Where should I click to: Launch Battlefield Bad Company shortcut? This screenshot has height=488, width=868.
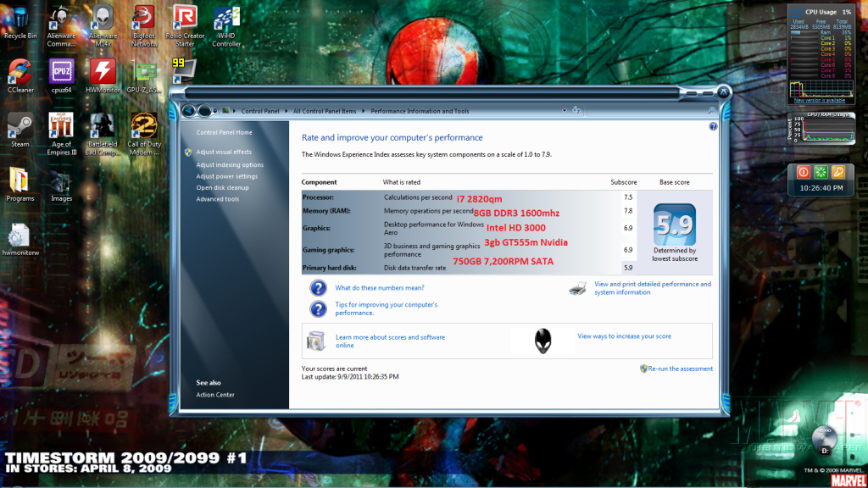click(x=103, y=134)
